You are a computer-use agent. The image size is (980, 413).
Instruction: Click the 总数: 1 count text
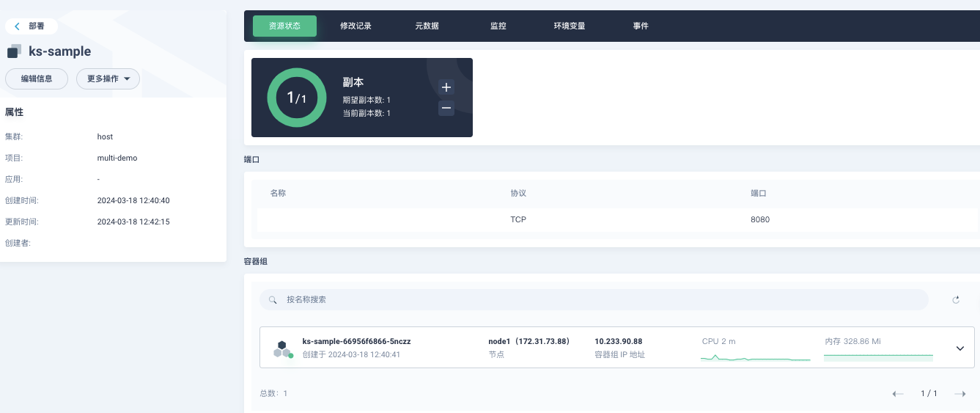click(x=273, y=394)
